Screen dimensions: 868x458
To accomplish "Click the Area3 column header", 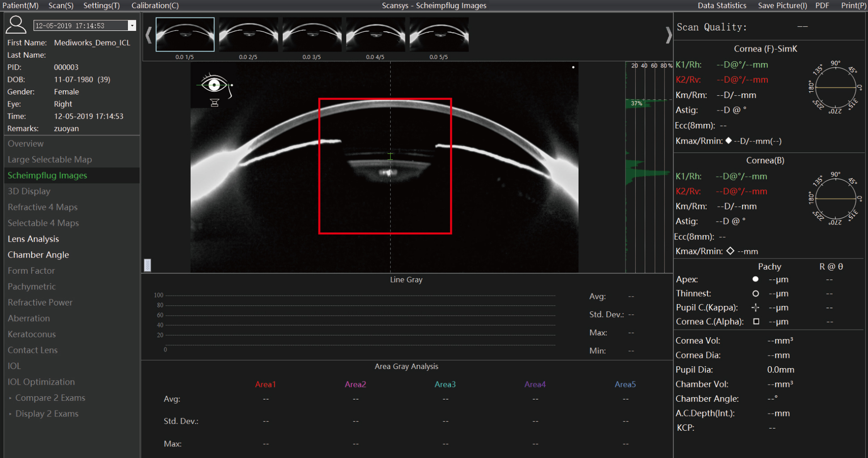I will tap(445, 384).
